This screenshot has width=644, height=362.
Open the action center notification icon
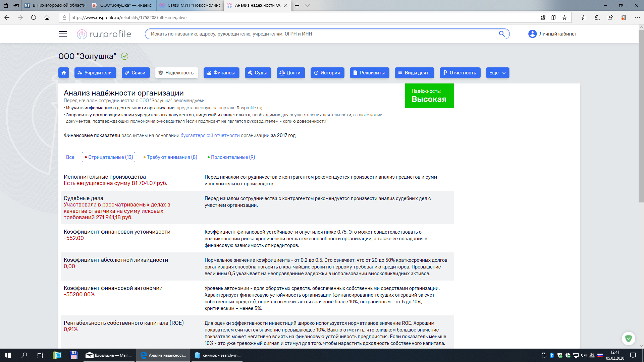point(633,355)
